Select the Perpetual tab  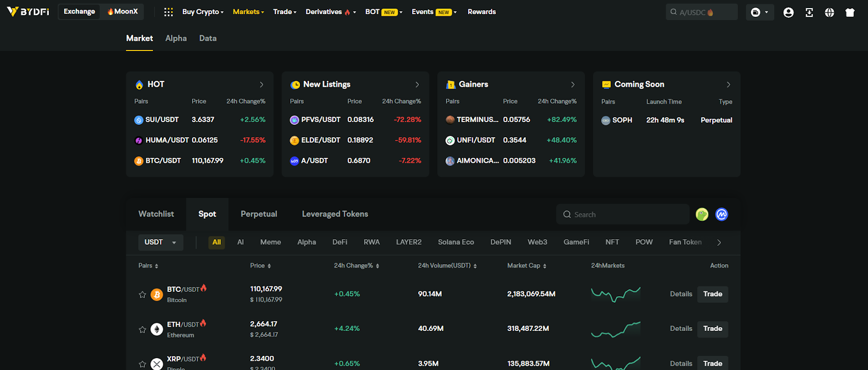[x=259, y=214]
